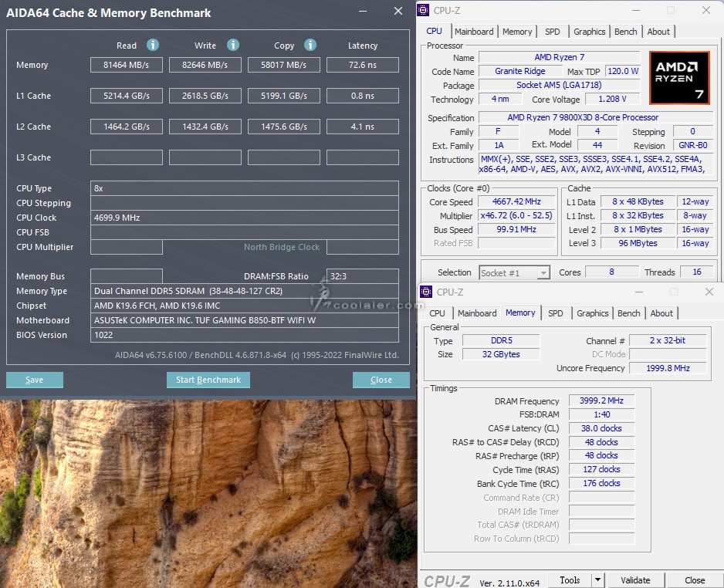This screenshot has height=588, width=724.
Task: Click the Close button in CPU-Z footer
Action: [695, 580]
